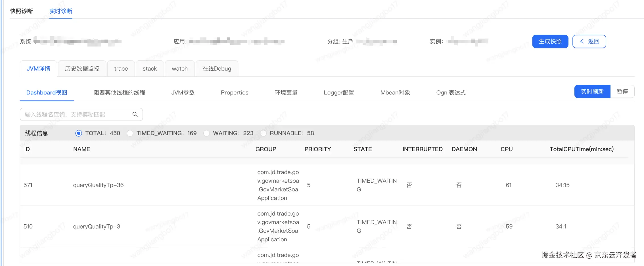View the JVM参数 sub-tab
The image size is (644, 266).
pos(183,92)
